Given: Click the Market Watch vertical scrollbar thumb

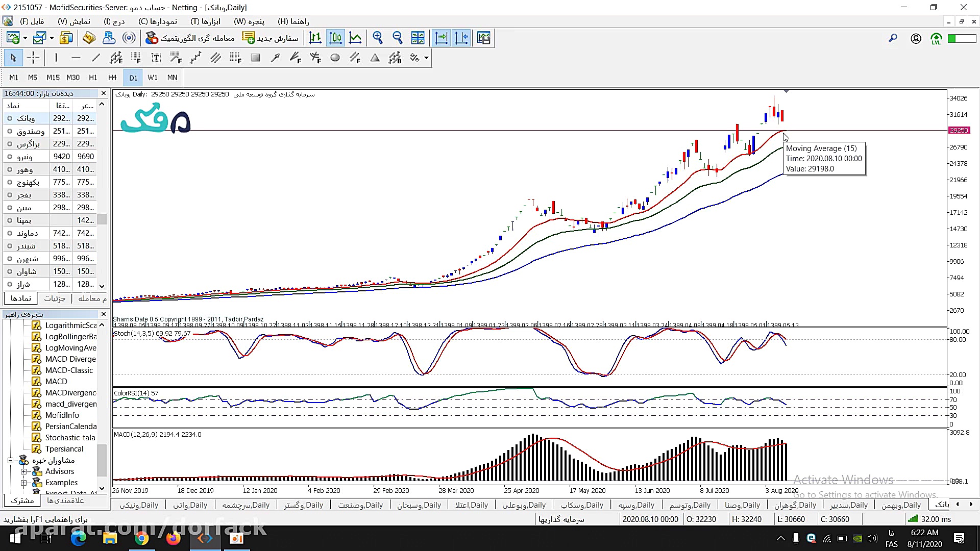Looking at the screenshot, I should (102, 219).
